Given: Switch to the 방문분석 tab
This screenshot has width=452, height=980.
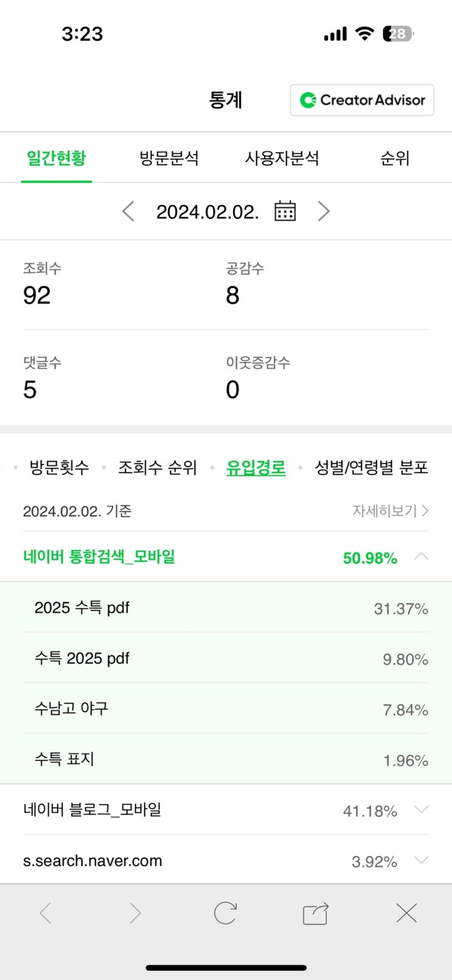Looking at the screenshot, I should 169,158.
